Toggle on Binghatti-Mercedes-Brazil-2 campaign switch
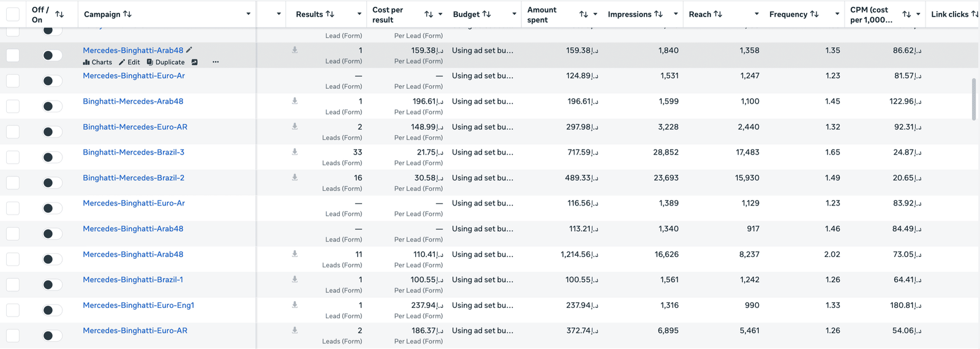Viewport: 980px width, 349px height. click(x=52, y=183)
